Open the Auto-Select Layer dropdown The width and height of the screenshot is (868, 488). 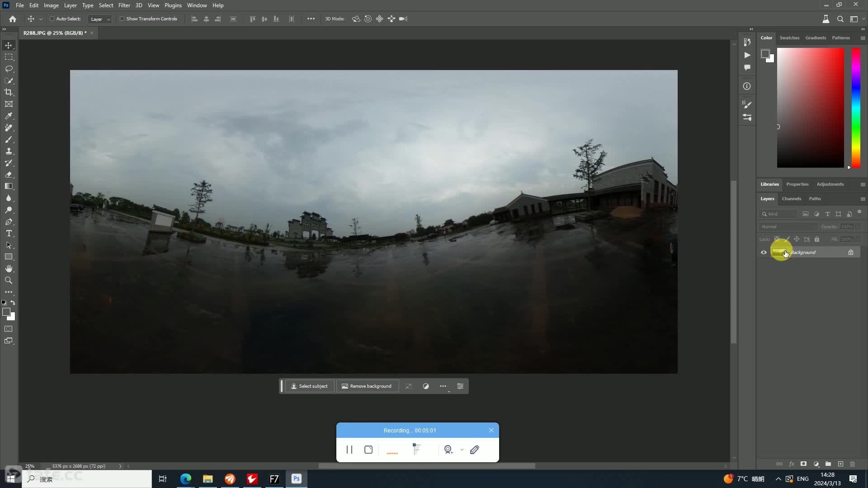100,19
